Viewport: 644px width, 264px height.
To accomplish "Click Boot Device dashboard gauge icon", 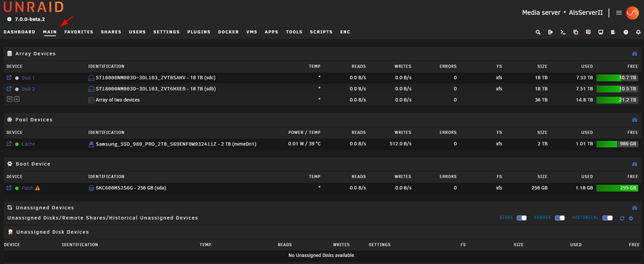I will tap(634, 164).
